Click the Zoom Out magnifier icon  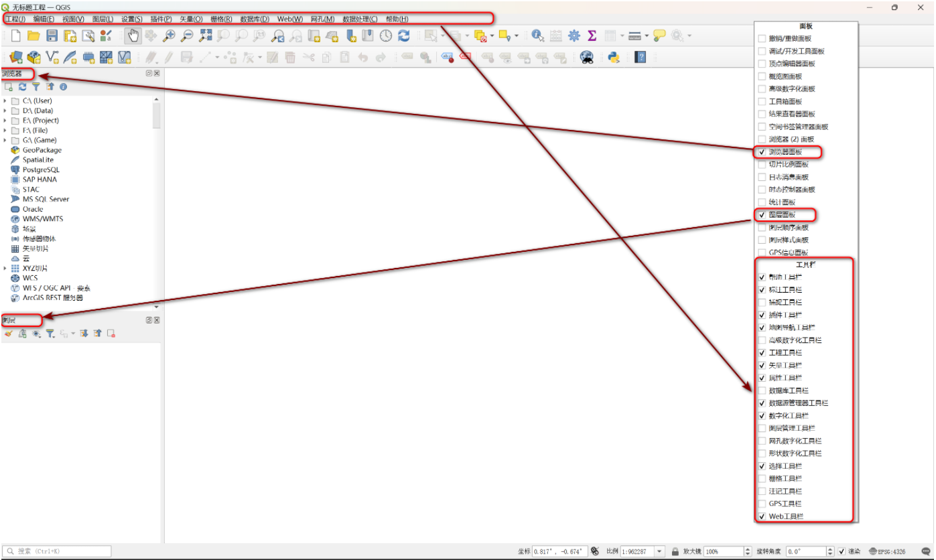click(187, 36)
